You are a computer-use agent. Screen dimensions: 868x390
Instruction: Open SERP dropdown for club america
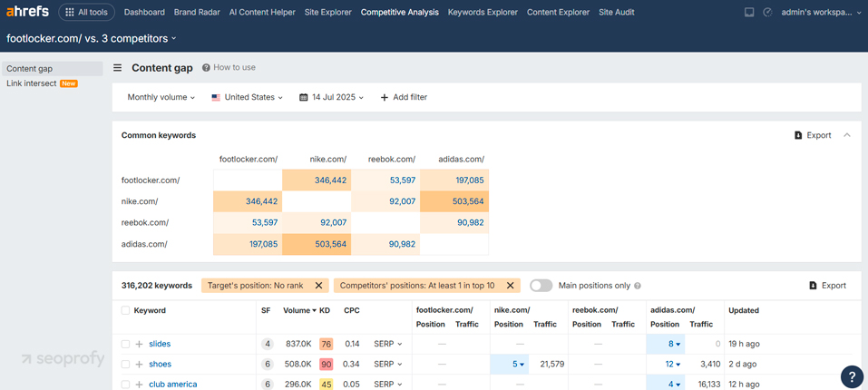coord(388,385)
